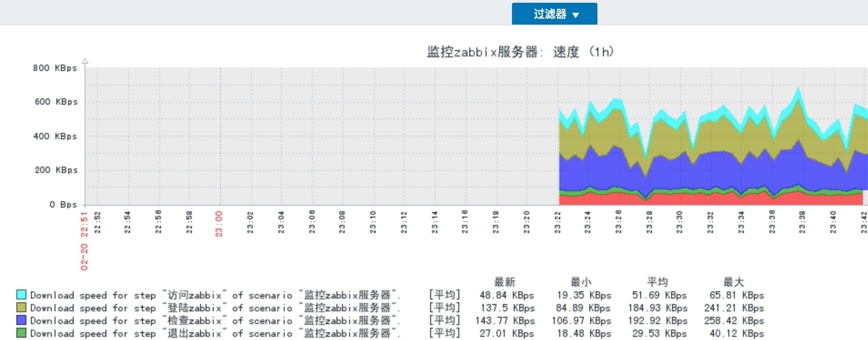Click the average value 29.53 KBps
Viewport: 868px width, 340px height.
(x=659, y=334)
